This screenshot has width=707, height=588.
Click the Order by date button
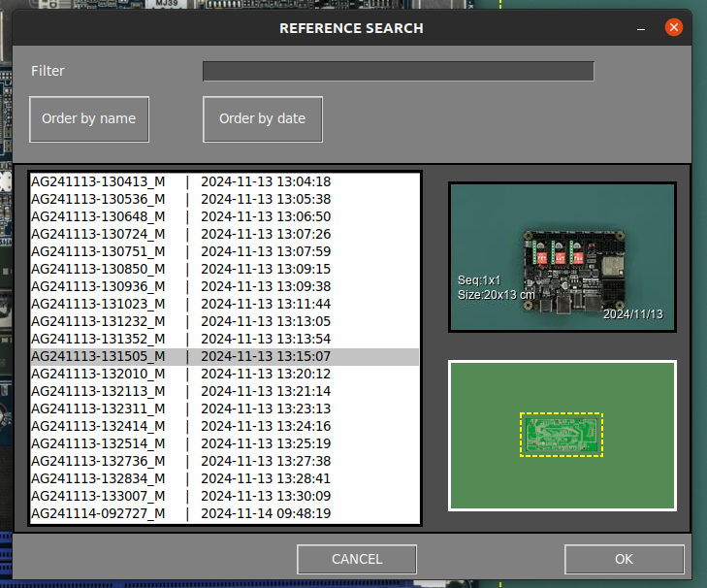coord(262,119)
